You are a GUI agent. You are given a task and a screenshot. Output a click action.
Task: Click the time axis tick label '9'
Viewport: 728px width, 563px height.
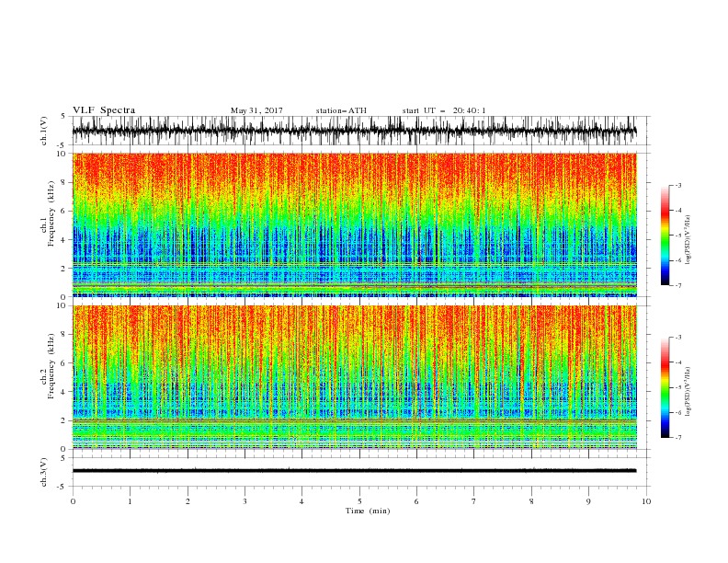pos(588,501)
